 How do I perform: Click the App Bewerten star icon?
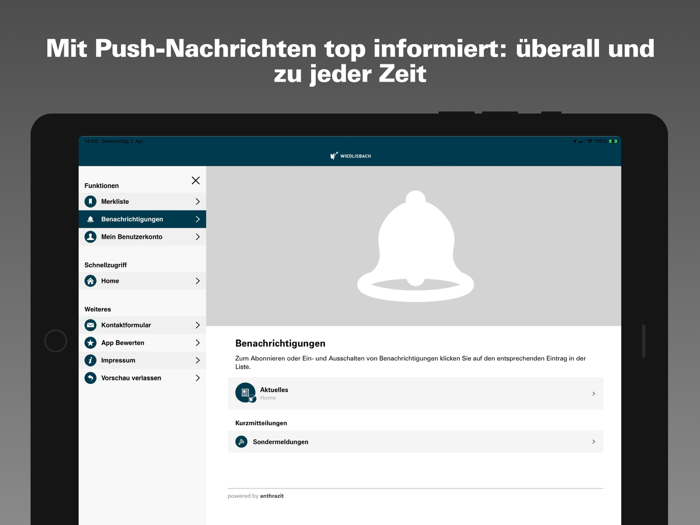(x=90, y=342)
